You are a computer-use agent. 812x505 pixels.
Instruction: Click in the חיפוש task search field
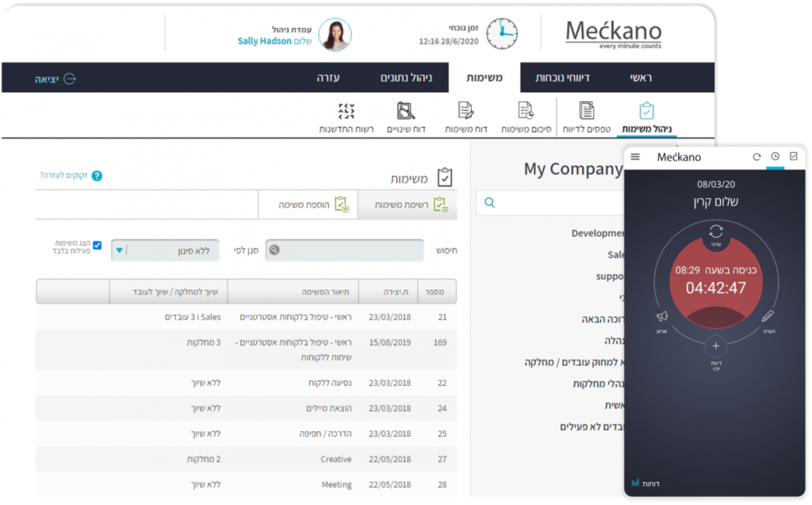pos(344,251)
